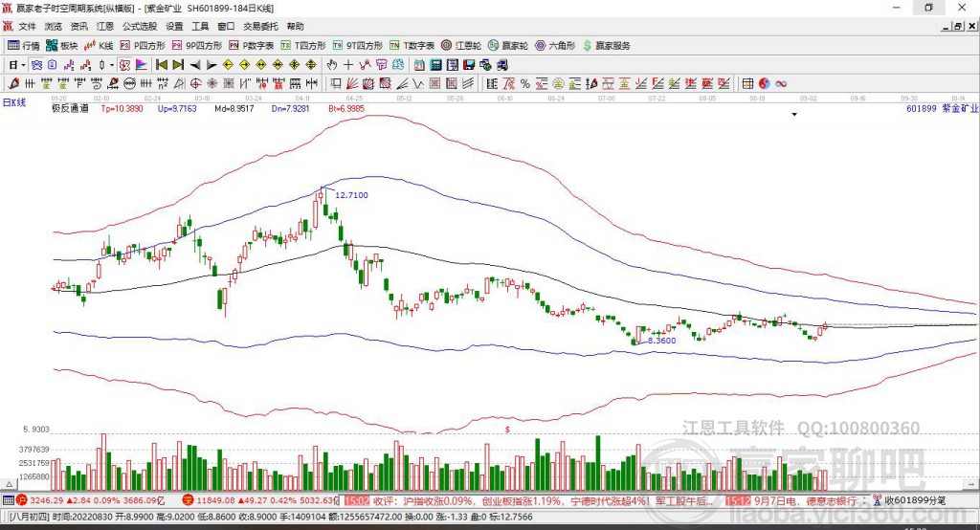Image resolution: width=980 pixels, height=530 pixels.
Task: Open the P四方形 tool
Action: [x=143, y=46]
